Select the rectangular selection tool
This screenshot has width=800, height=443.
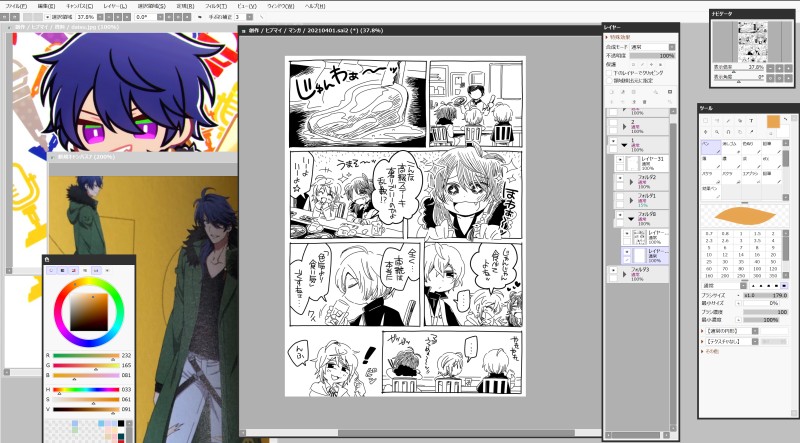tap(706, 120)
